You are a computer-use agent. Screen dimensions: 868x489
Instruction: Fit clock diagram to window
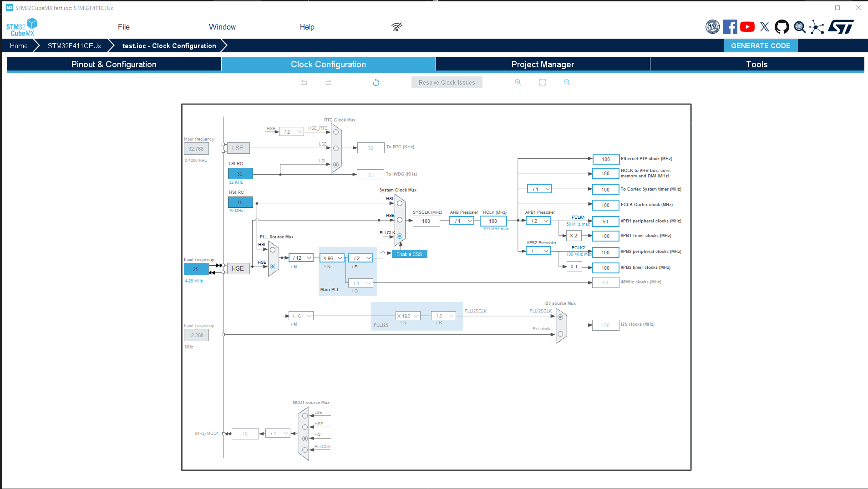543,82
